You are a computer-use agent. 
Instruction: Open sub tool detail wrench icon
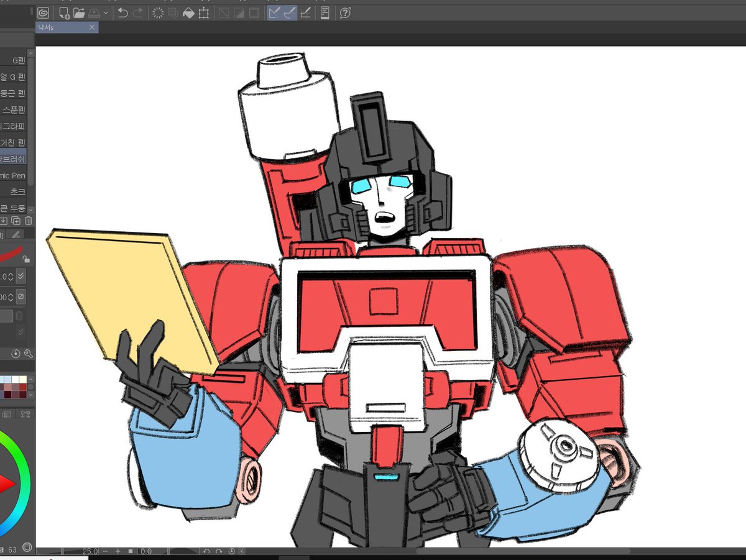coord(28,354)
